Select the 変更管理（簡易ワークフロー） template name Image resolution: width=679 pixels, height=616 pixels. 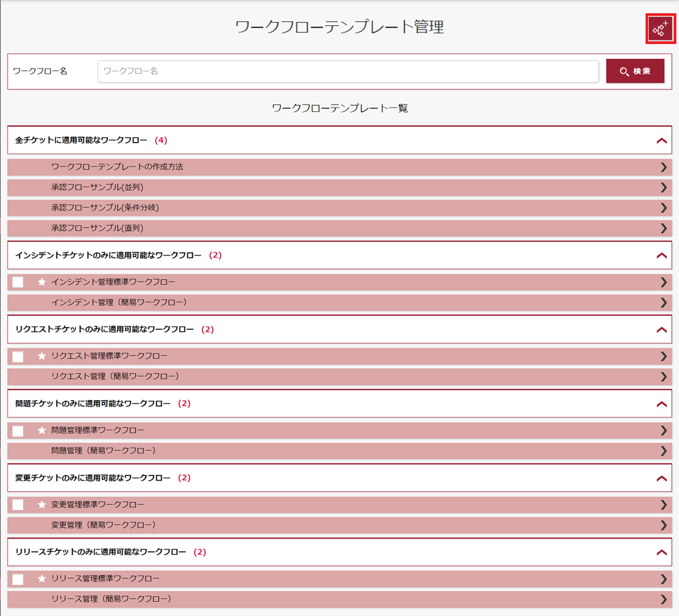[104, 525]
